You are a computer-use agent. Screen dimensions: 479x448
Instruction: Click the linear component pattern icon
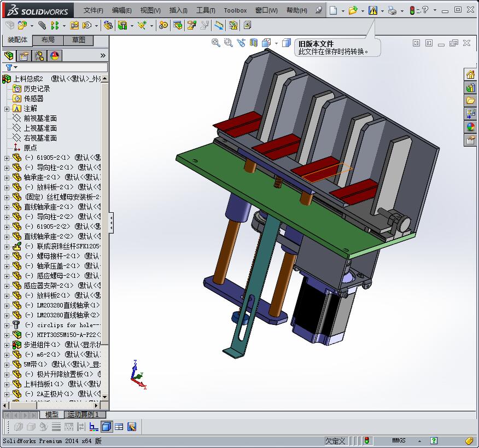coord(55,25)
